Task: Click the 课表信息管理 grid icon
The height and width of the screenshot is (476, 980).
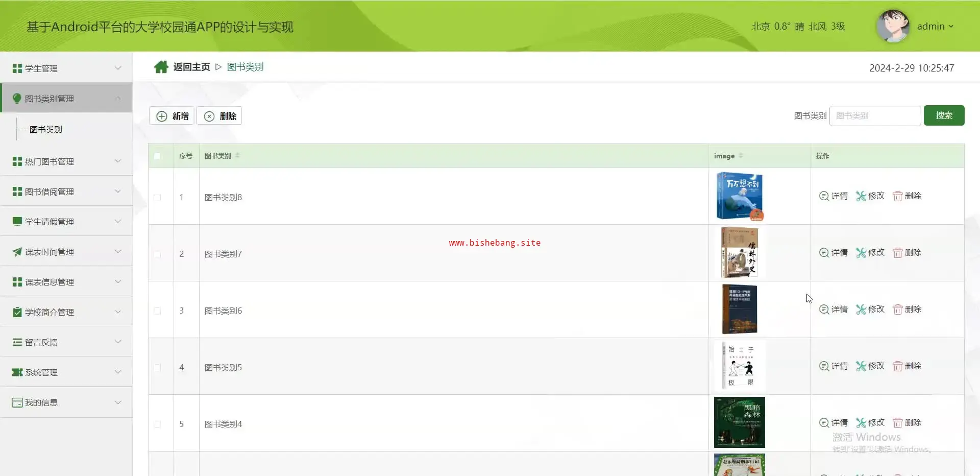Action: [17, 282]
